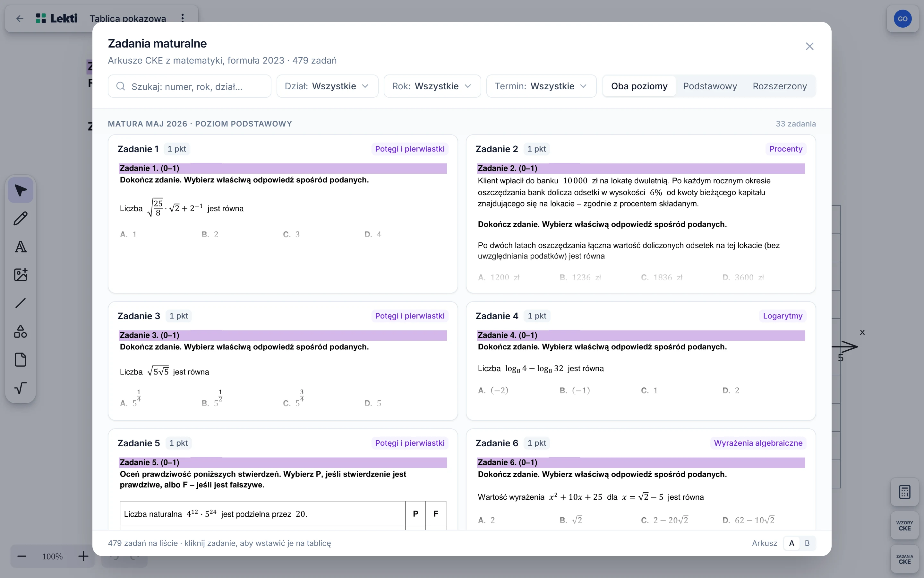The height and width of the screenshot is (578, 924).
Task: Click the search tasks input field
Action: (189, 86)
